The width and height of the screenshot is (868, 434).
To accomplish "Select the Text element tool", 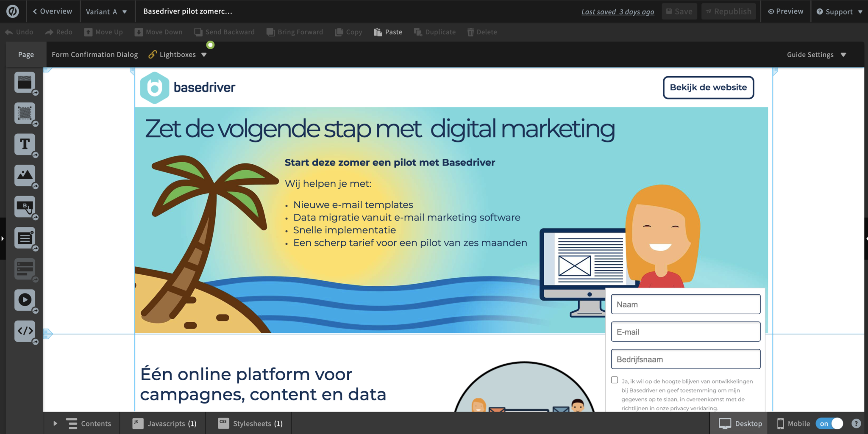I will coord(25,144).
